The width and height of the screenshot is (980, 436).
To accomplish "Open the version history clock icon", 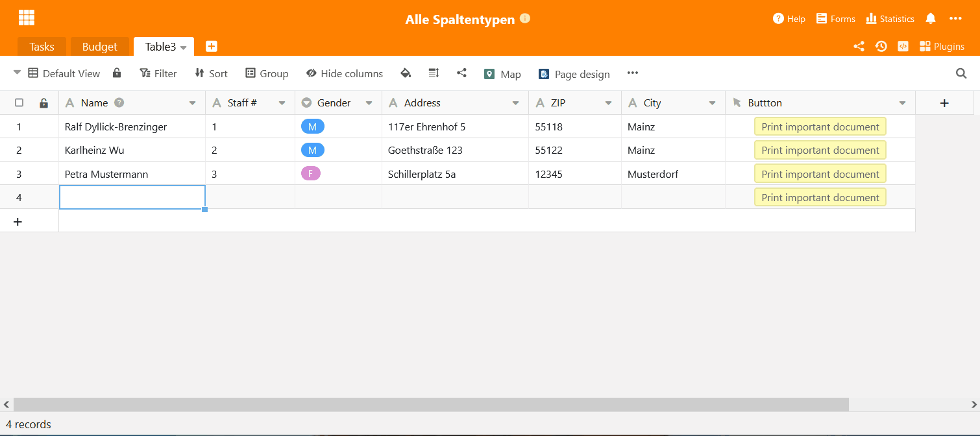I will tap(881, 46).
